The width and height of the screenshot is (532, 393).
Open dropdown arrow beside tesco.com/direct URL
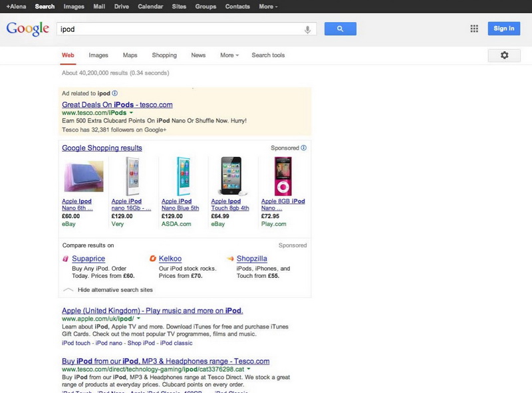(248, 369)
